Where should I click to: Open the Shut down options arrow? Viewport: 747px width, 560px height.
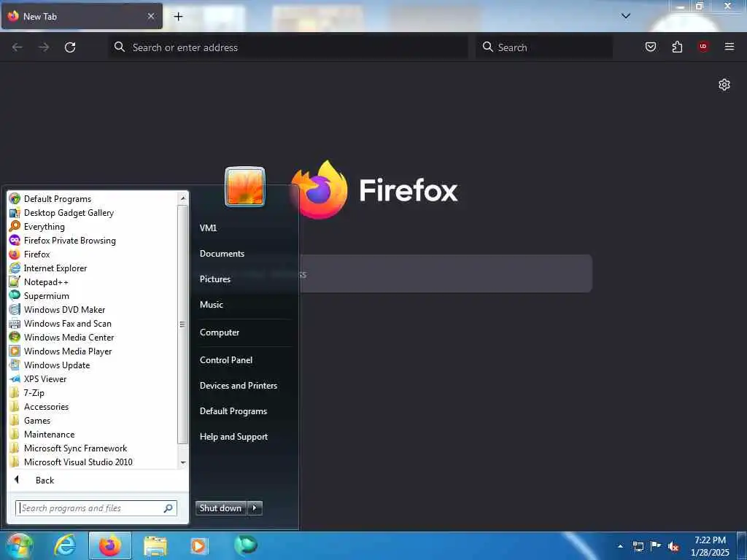[255, 508]
